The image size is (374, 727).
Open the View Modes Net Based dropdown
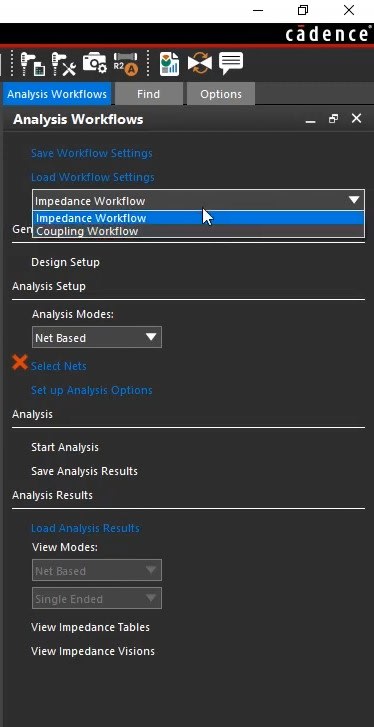(x=97, y=570)
